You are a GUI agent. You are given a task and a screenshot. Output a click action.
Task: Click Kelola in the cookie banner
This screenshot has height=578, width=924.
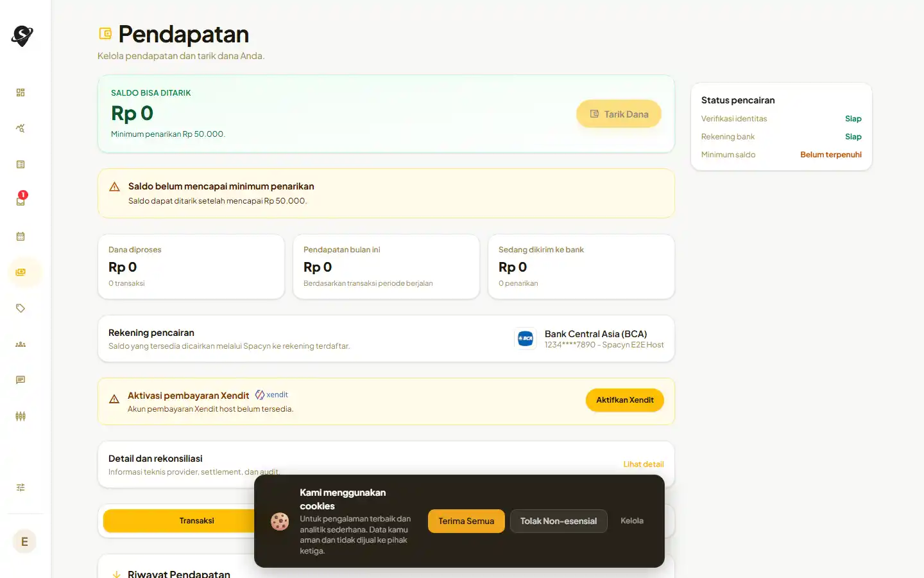coord(632,521)
